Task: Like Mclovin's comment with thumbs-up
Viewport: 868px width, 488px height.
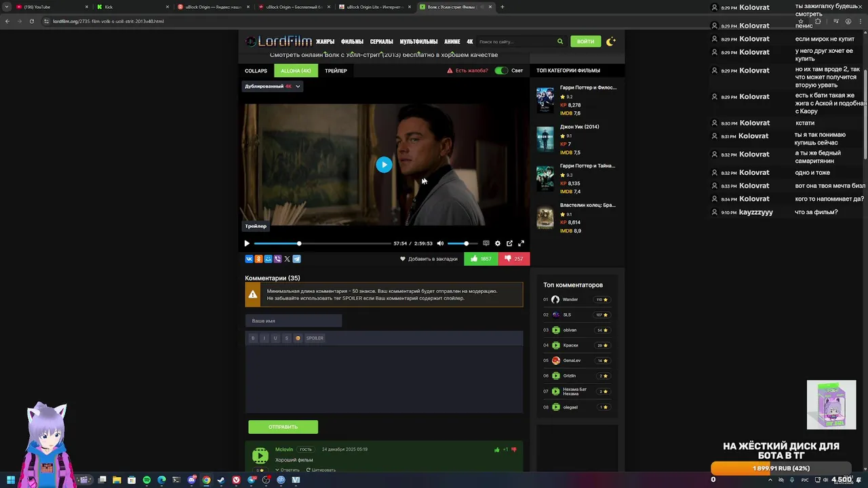Action: 497,449
